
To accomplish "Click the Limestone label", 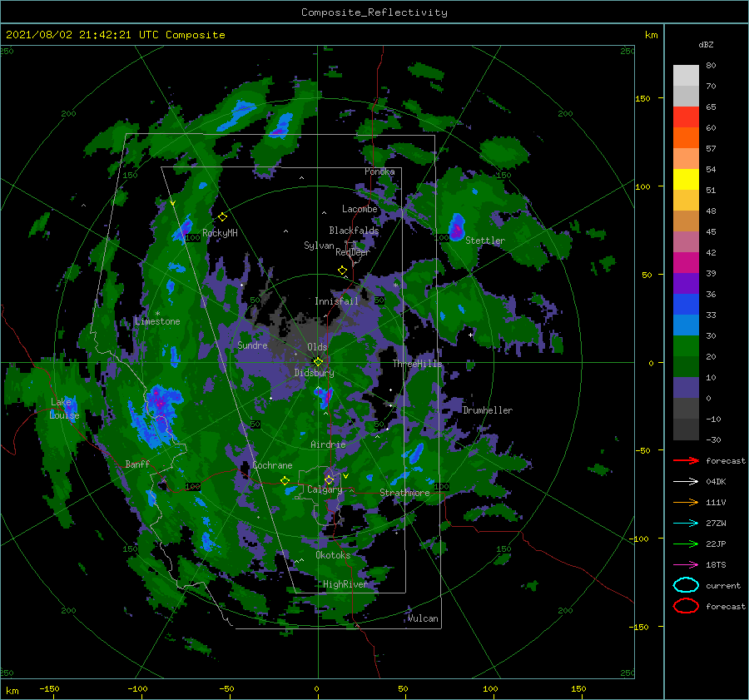I will click(x=157, y=321).
